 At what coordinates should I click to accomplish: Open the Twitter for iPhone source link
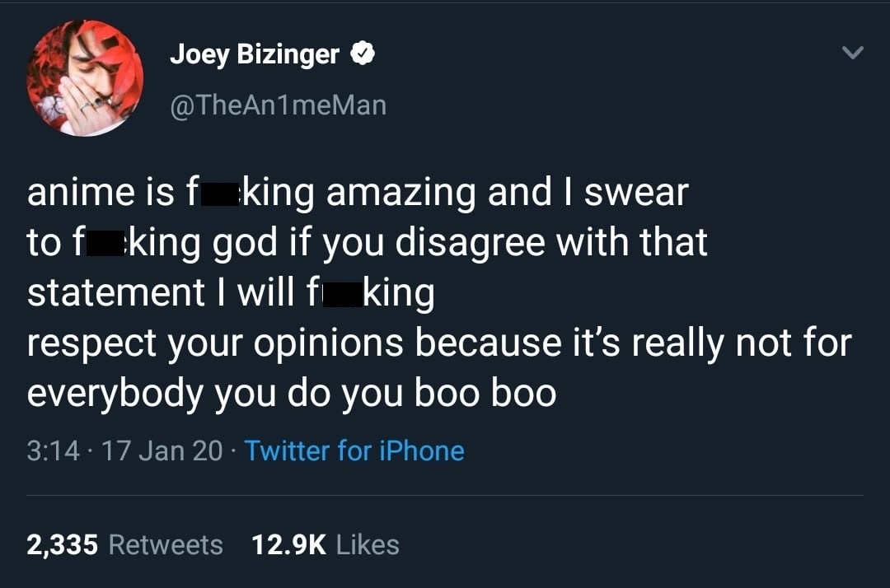pos(354,450)
